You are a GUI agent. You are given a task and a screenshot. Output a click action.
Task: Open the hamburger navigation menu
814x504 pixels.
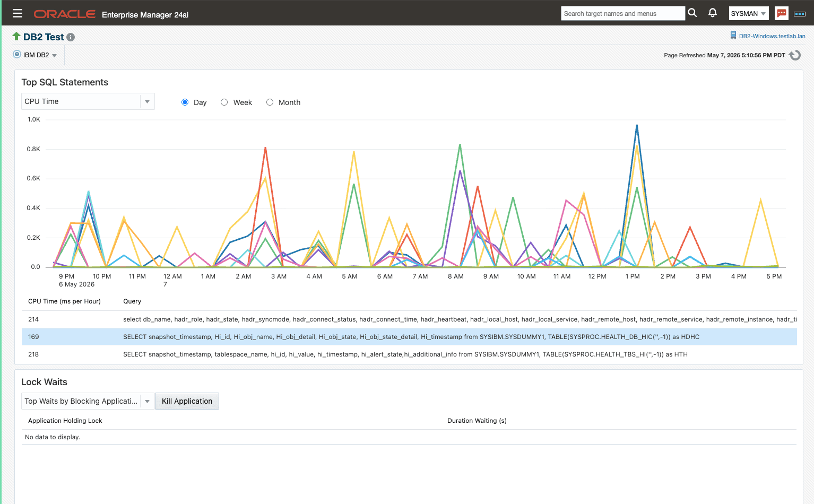18,13
